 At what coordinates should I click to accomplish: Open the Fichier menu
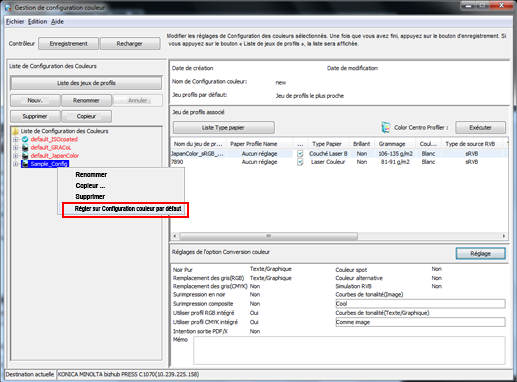click(x=15, y=22)
